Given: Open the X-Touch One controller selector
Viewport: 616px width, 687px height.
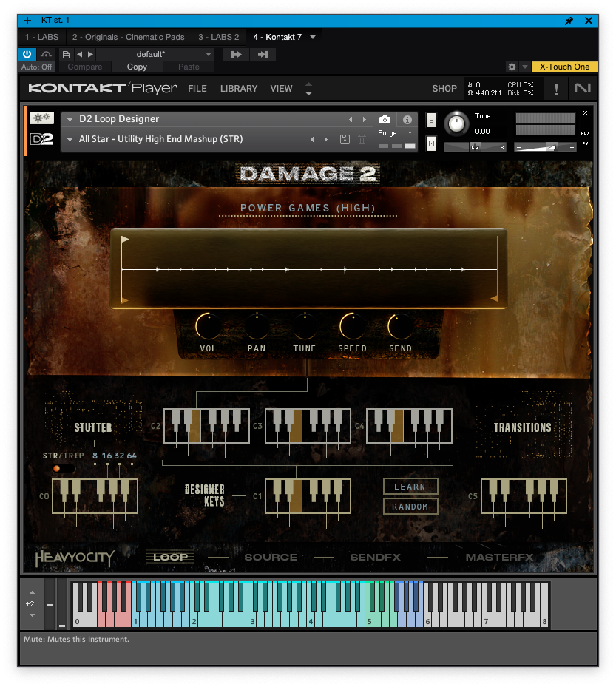Looking at the screenshot, I should point(564,67).
